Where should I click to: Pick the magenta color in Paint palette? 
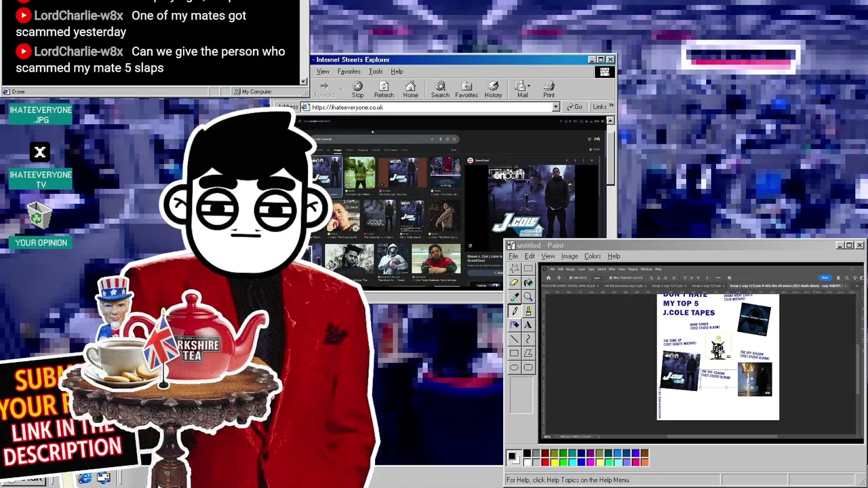[x=590, y=462]
